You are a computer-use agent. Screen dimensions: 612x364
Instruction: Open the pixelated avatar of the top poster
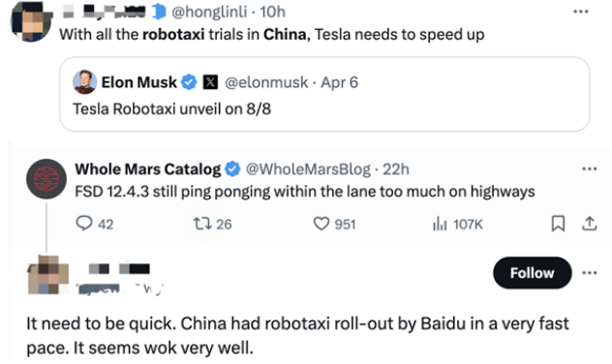[x=30, y=21]
